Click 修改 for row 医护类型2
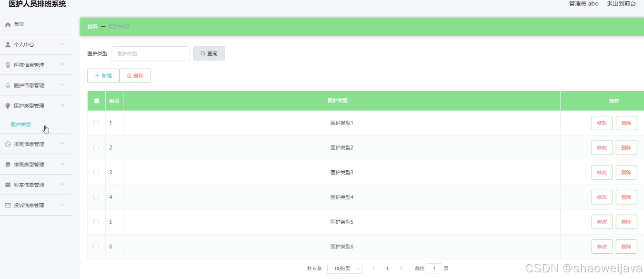This screenshot has height=279, width=644. coord(602,148)
